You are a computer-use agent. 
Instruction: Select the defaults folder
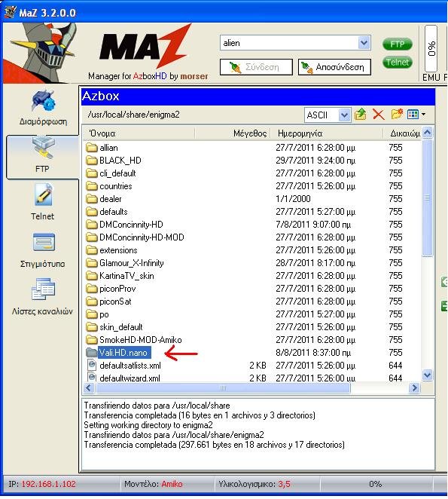tap(107, 212)
